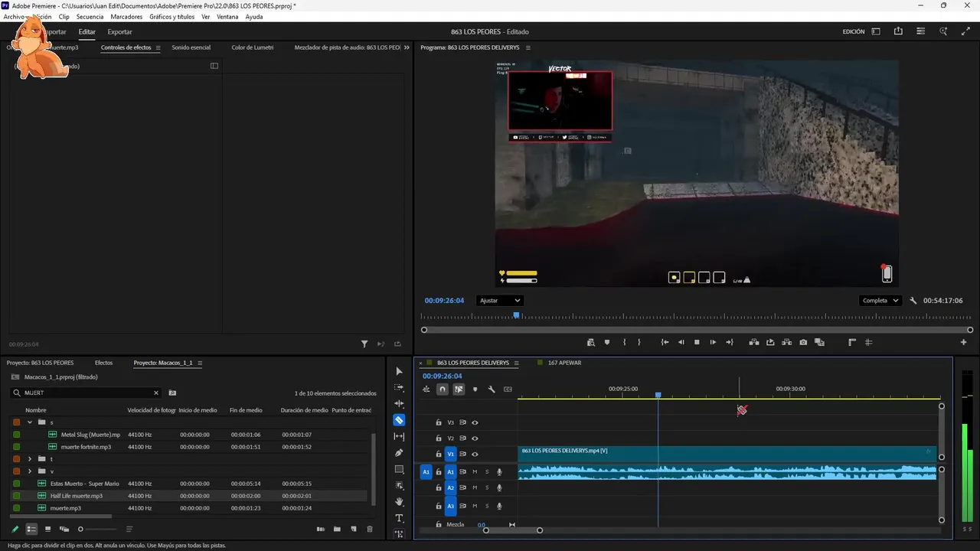Select the Selection arrow tool
The image size is (980, 551).
[399, 371]
